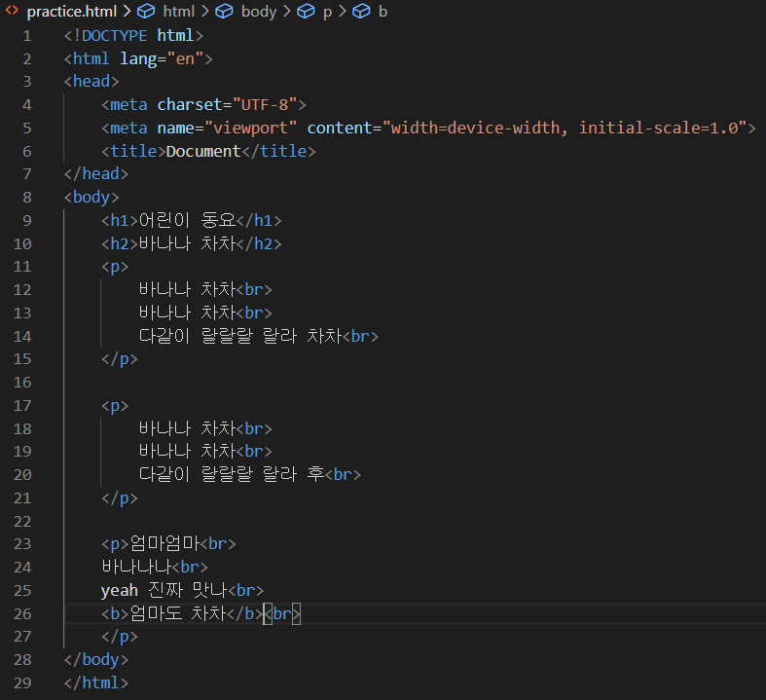Click the opening p tag on line 11
This screenshot has width=766, height=700.
pos(115,267)
